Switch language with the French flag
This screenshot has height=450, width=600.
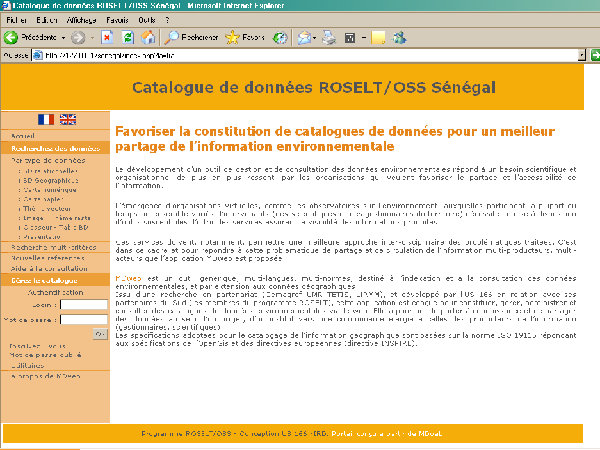pos(46,119)
